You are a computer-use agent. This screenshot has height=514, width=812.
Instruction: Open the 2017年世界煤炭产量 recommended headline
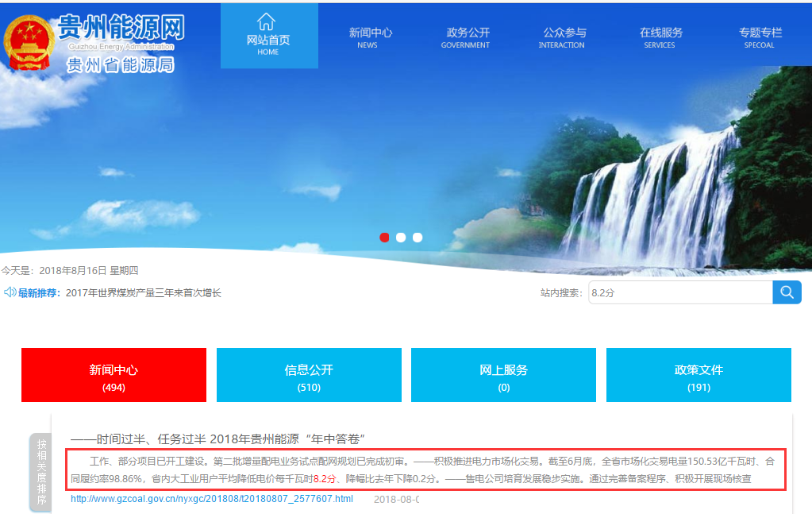click(x=143, y=293)
